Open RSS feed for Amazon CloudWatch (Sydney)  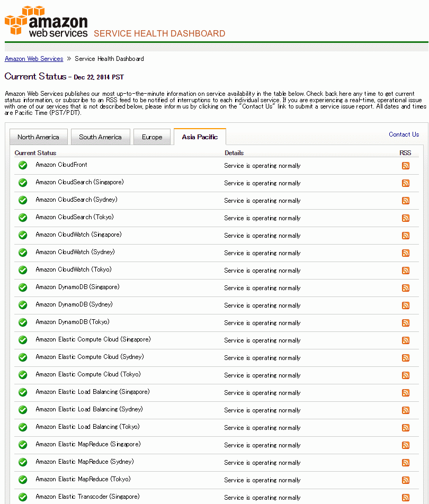(406, 253)
